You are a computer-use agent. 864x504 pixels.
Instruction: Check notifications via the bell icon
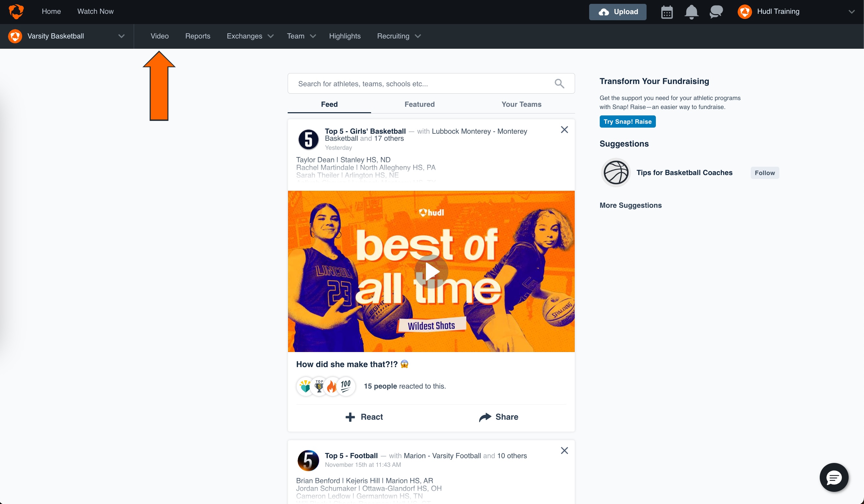tap(691, 12)
